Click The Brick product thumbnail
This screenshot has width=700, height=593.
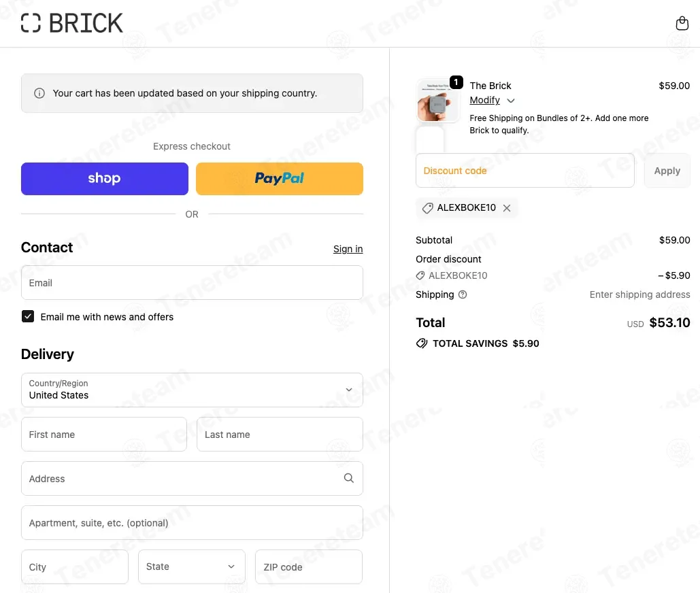(x=438, y=101)
